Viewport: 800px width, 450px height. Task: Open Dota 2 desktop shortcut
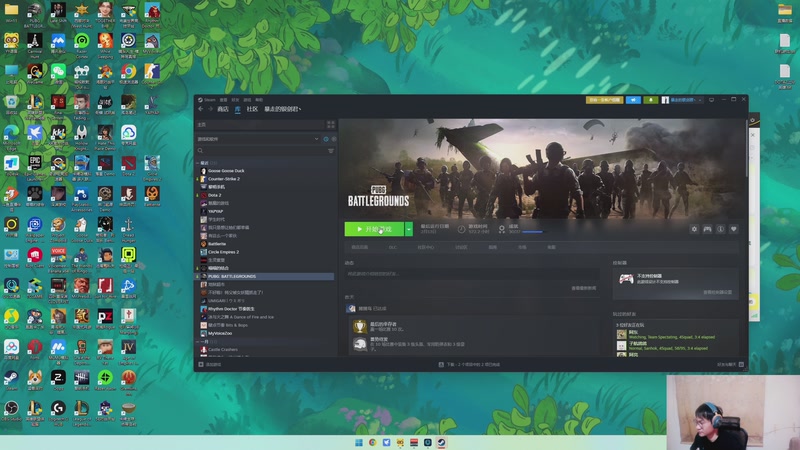pos(129,166)
